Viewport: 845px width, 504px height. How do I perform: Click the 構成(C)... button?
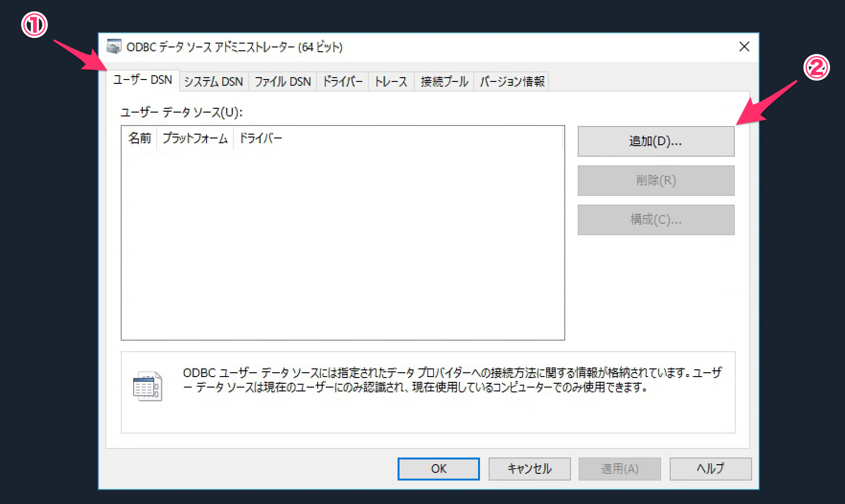[656, 220]
